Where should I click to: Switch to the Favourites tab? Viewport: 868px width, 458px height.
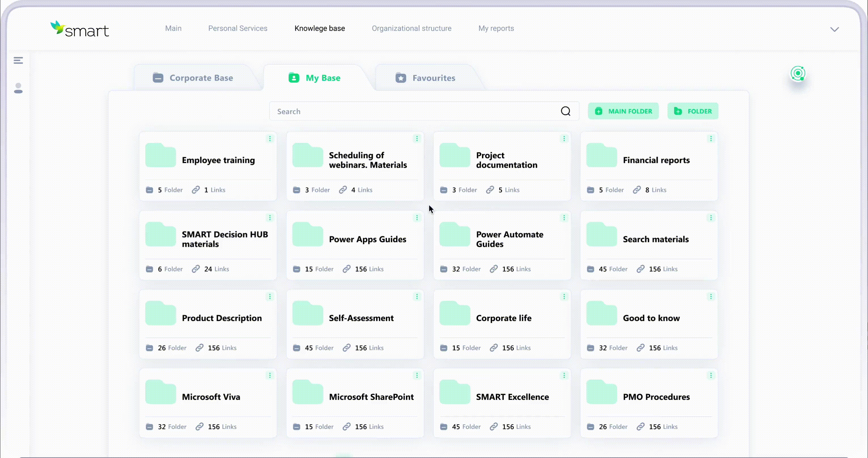[x=425, y=78]
